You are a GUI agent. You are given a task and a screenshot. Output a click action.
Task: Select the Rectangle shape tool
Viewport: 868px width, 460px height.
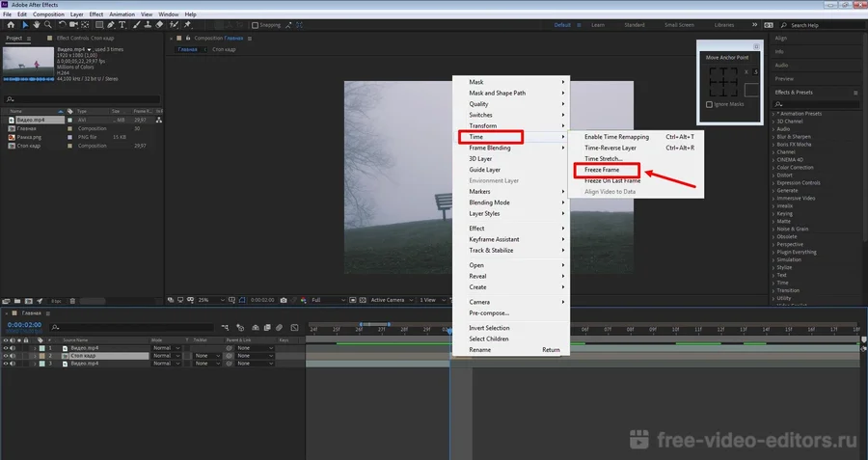(99, 25)
